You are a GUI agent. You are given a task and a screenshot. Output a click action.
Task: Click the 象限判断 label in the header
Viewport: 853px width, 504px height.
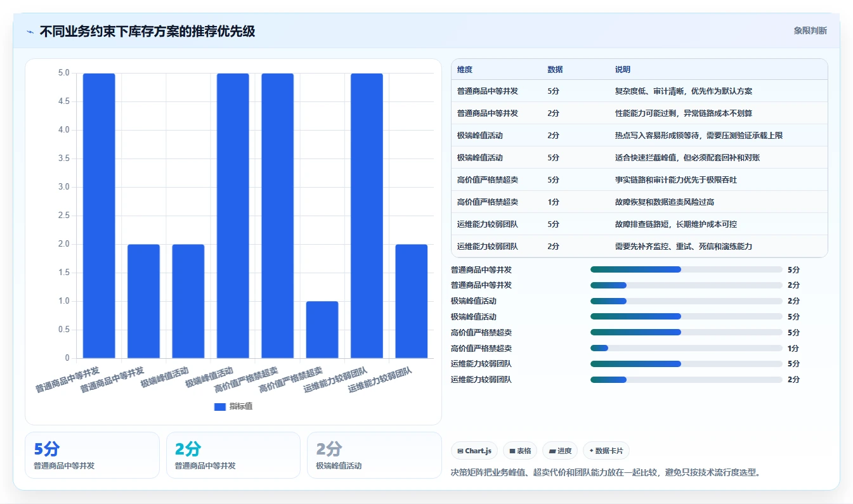pos(810,30)
